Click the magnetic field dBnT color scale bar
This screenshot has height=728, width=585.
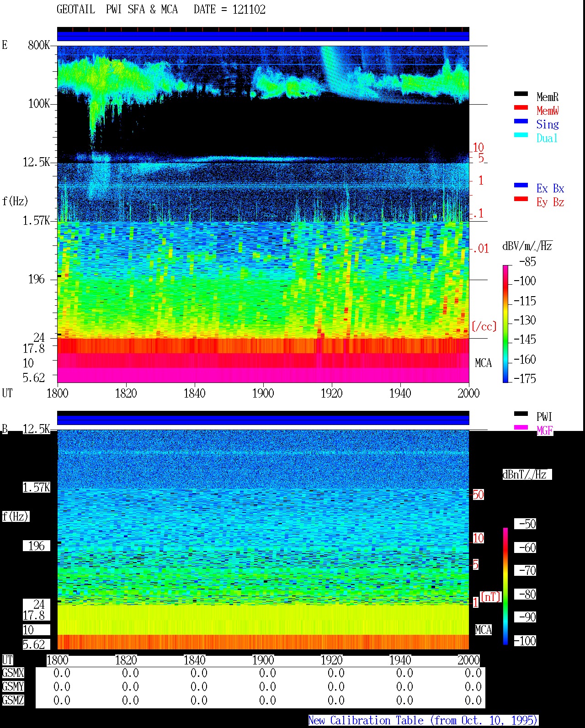click(x=505, y=586)
